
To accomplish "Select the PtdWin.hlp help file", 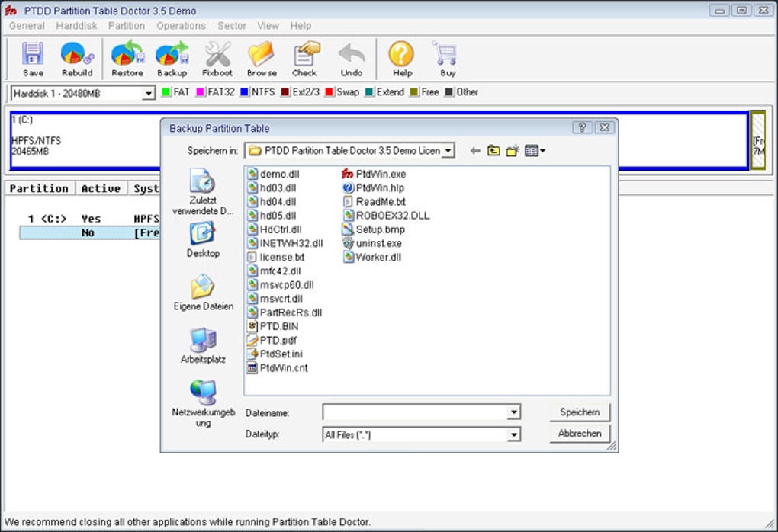I will click(373, 188).
